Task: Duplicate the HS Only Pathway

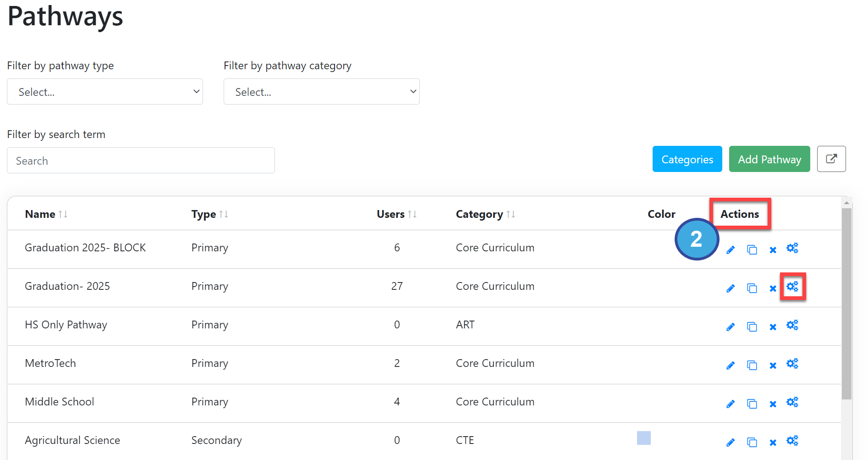Action: tap(752, 327)
